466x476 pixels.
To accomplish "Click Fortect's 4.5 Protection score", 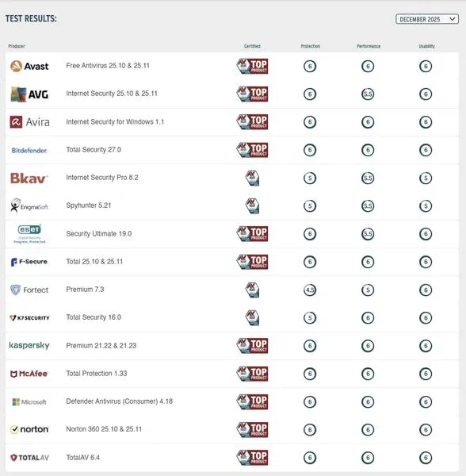I will pos(310,290).
